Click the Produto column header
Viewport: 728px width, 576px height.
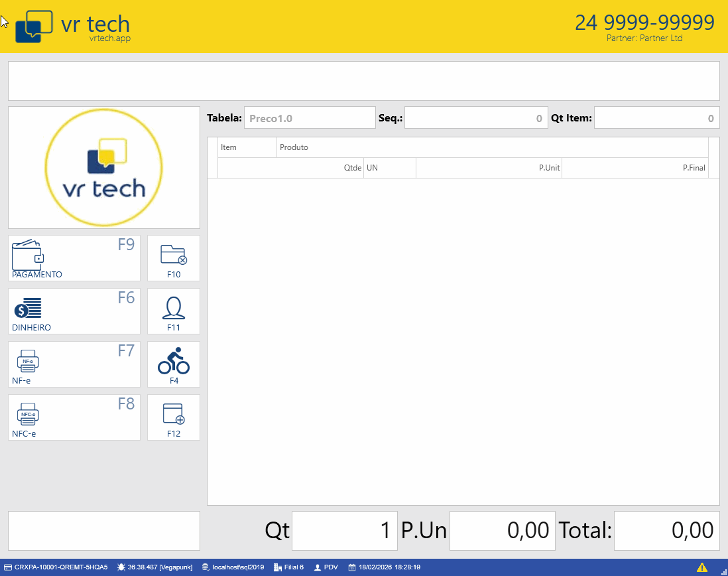[x=492, y=147]
